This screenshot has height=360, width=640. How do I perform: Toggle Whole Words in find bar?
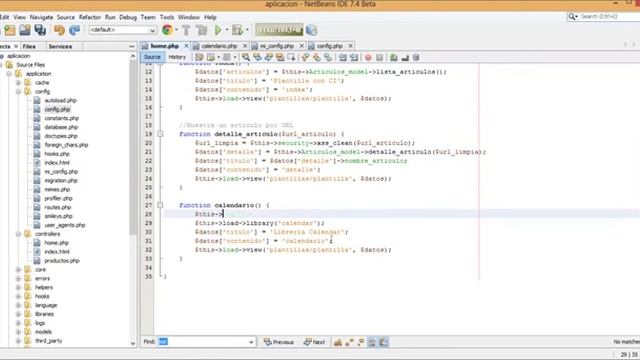pyautogui.click(x=349, y=342)
